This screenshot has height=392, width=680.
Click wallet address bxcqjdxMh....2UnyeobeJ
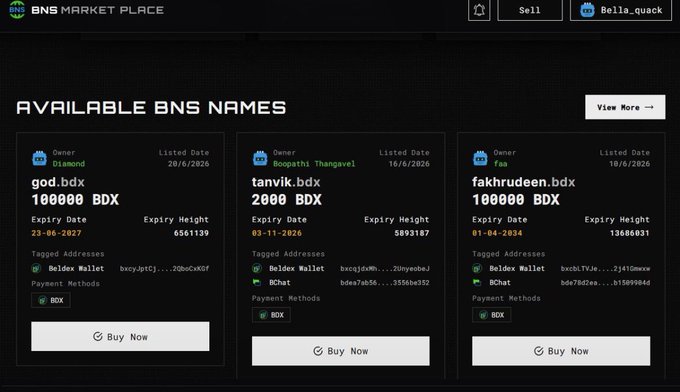pos(385,268)
